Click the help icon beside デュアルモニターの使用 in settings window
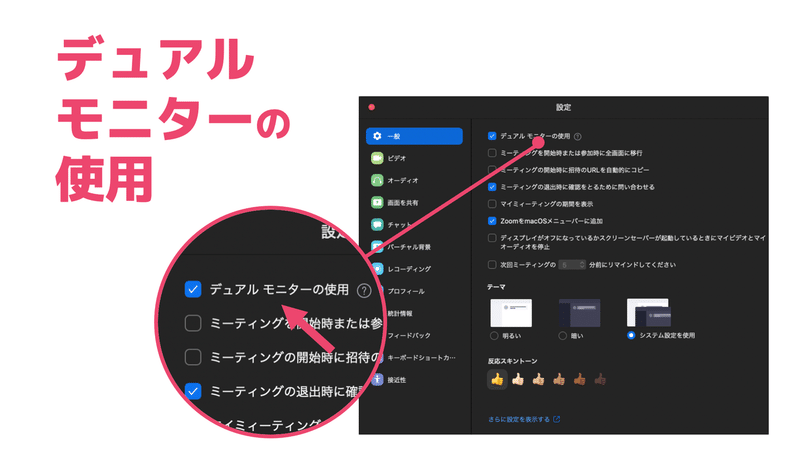Viewport: 800px width, 450px height. [x=578, y=137]
